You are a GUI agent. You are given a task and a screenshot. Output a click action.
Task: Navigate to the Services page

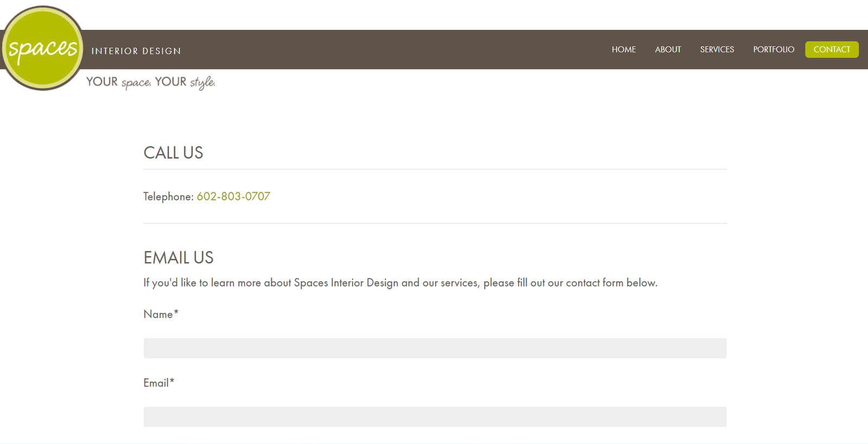click(x=717, y=49)
